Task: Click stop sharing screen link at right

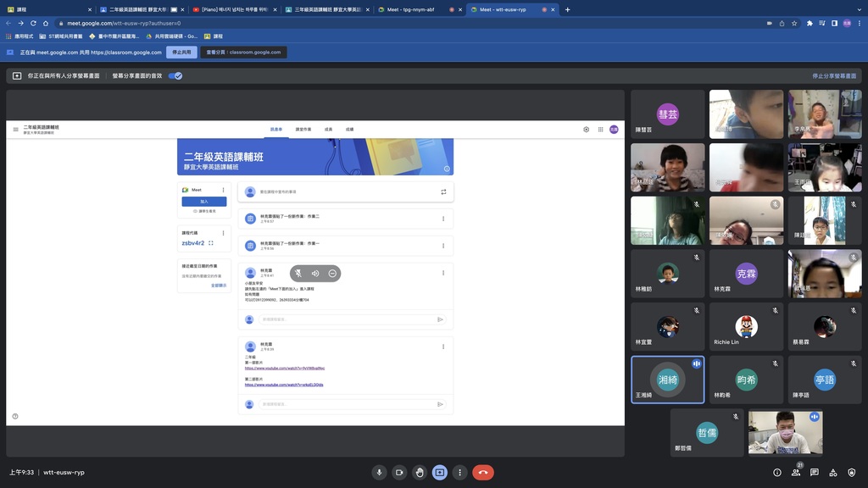Action: point(834,75)
